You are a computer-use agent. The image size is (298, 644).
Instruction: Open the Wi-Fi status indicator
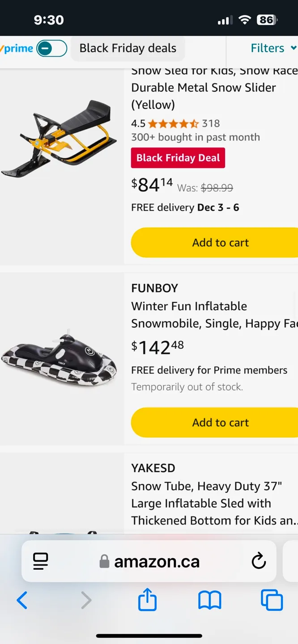[x=244, y=20]
